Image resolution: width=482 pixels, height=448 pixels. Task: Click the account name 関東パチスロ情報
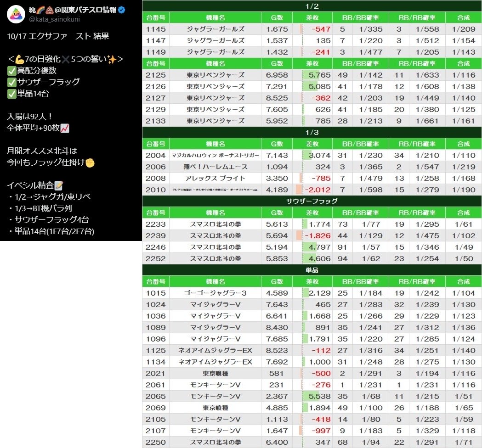point(89,10)
